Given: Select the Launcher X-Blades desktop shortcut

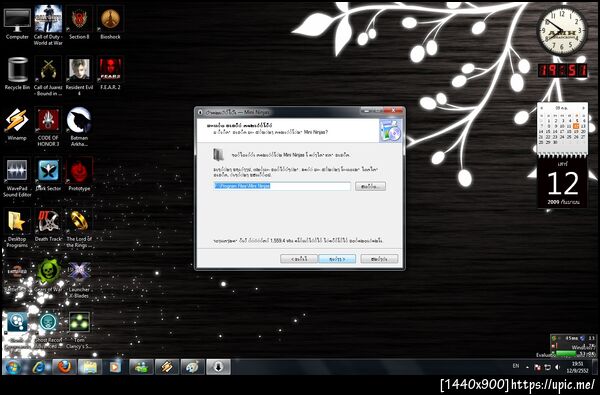Looking at the screenshot, I should [x=79, y=278].
